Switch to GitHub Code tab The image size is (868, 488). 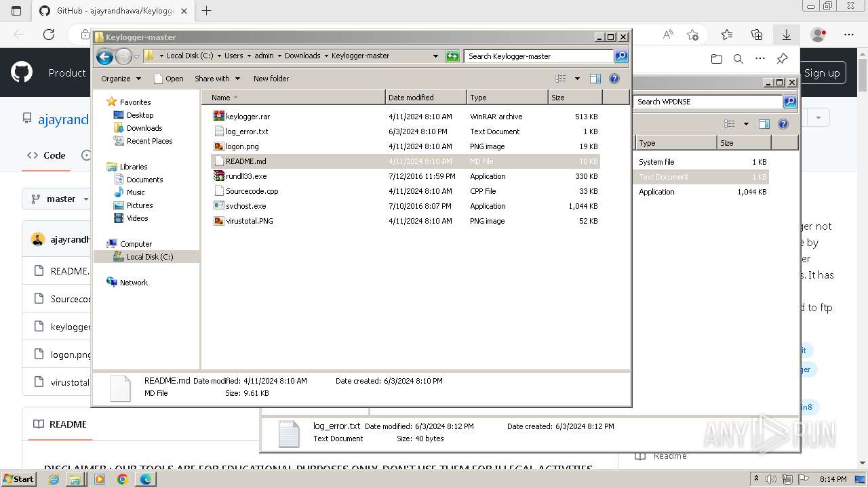click(46, 155)
